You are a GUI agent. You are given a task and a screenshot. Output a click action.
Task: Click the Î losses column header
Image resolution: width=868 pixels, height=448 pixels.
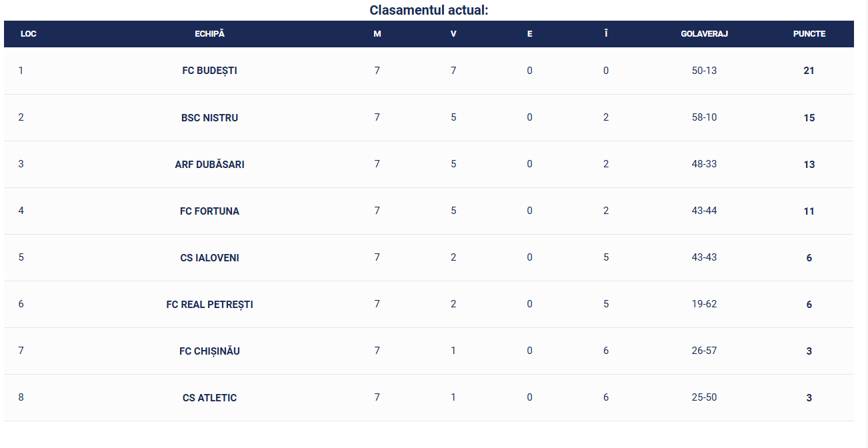point(606,34)
